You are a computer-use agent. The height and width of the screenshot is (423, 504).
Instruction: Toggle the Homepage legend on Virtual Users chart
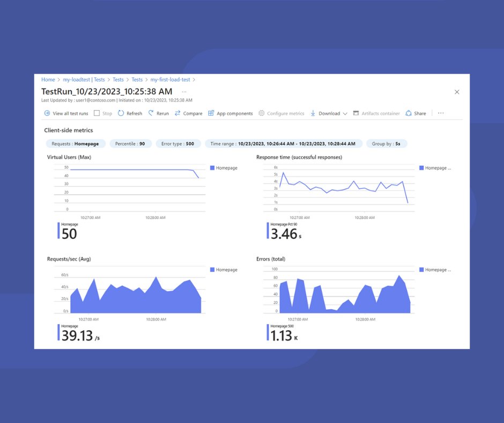223,167
